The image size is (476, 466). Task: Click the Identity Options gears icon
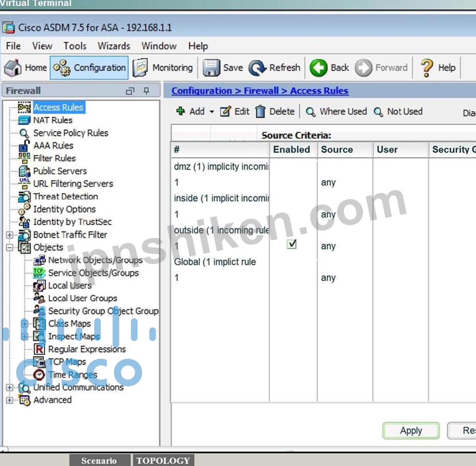(24, 209)
